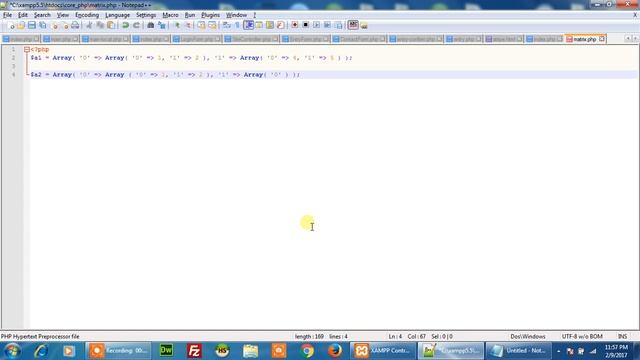Click PHP Hypertext Preprocessor file status text
This screenshot has width=640, height=360.
coord(40,337)
